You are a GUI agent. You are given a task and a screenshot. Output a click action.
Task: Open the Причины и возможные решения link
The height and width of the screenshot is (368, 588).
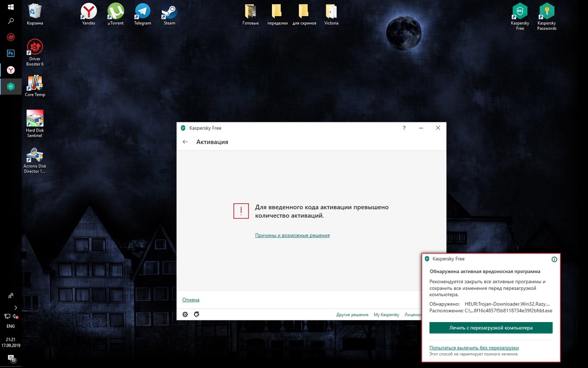point(293,236)
